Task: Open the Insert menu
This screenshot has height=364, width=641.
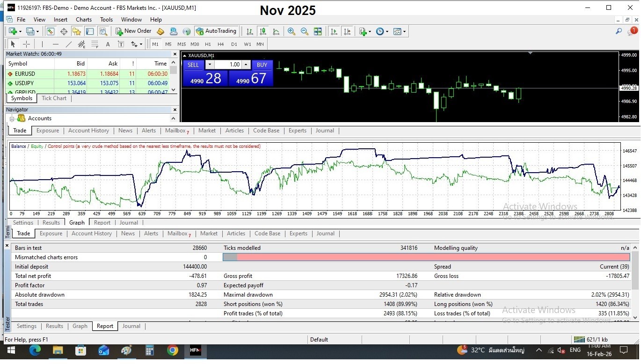Action: (x=60, y=20)
